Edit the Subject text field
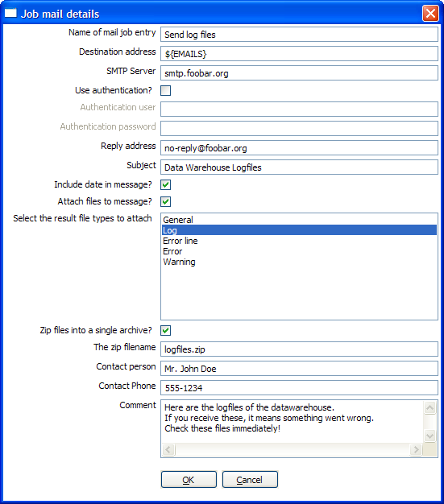The width and height of the screenshot is (444, 504). coord(299,167)
